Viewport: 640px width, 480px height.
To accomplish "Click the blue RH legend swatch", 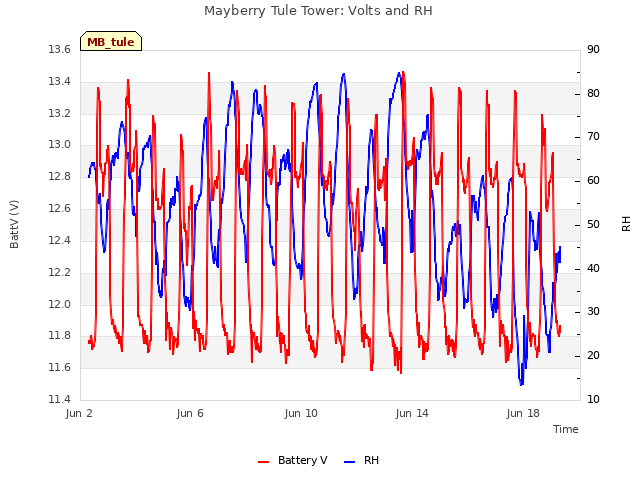I will (x=350, y=462).
